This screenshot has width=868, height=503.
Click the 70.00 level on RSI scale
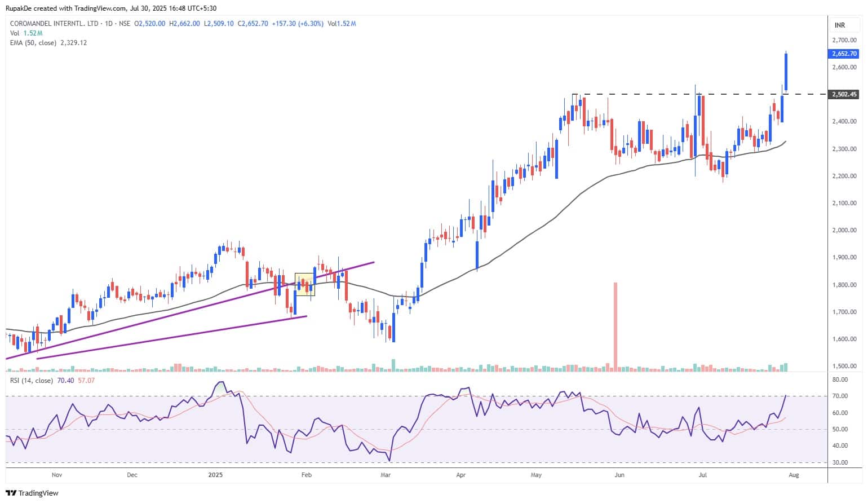coord(840,396)
